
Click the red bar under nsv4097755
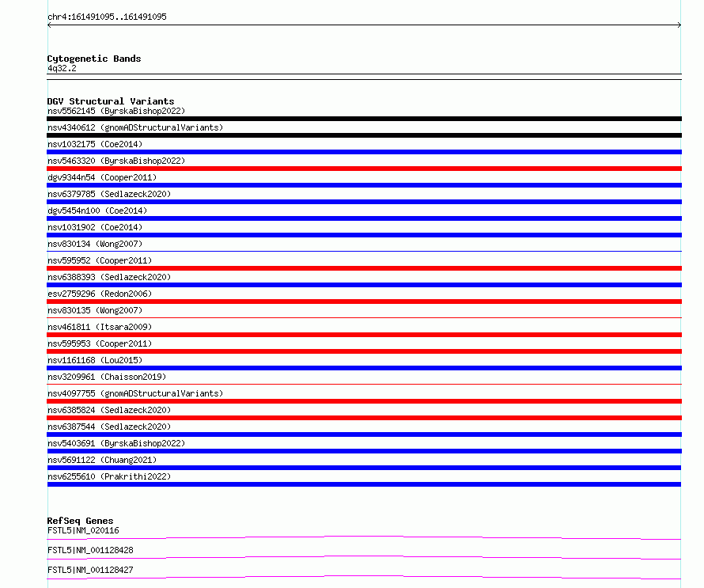[x=364, y=401]
